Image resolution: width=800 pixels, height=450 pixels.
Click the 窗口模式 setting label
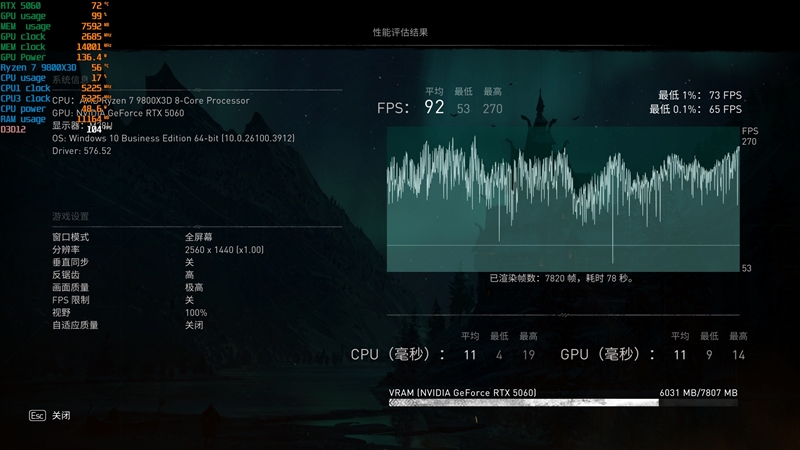click(x=70, y=237)
